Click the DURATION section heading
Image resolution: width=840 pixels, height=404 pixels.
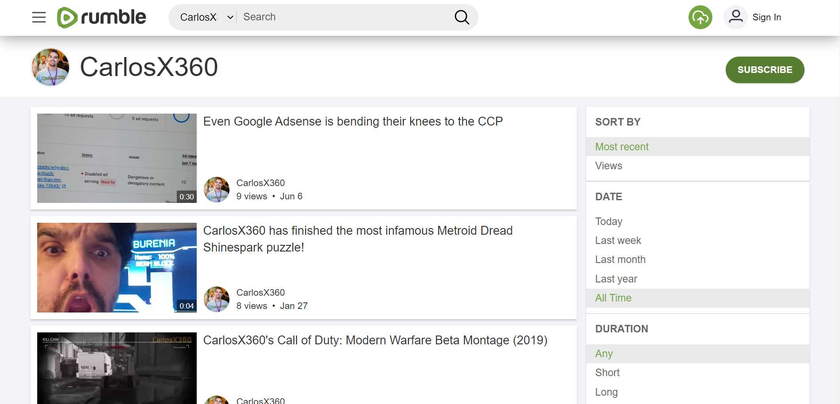point(621,329)
